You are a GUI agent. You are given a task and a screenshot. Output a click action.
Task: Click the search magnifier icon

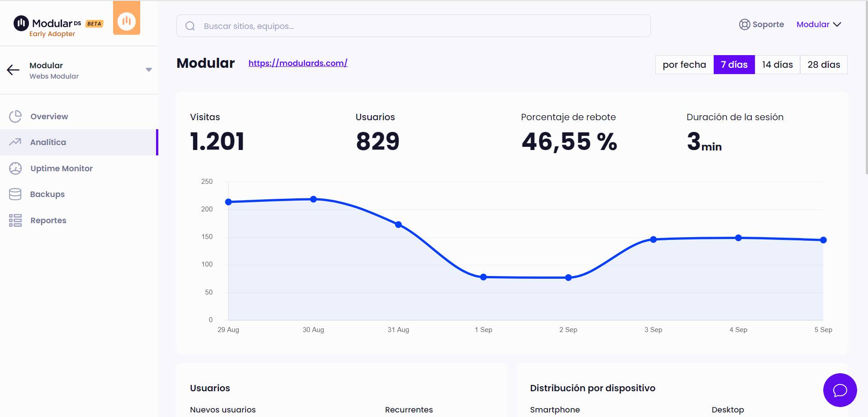pos(190,26)
